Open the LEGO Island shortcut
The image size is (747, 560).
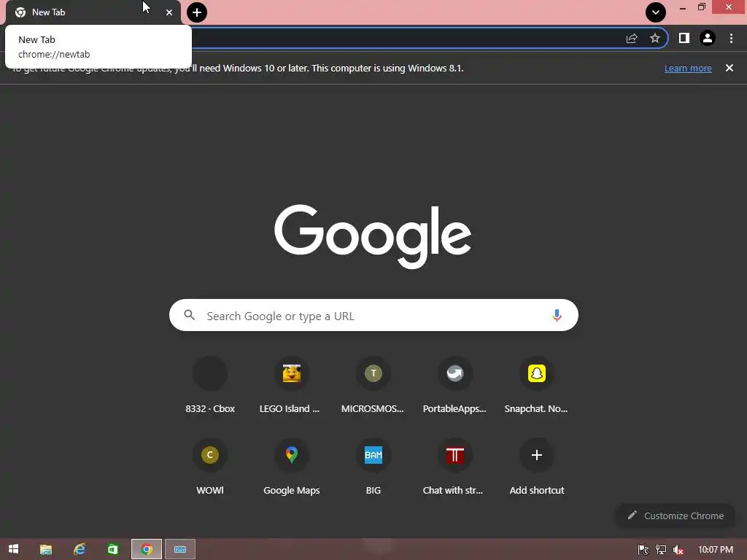(292, 386)
